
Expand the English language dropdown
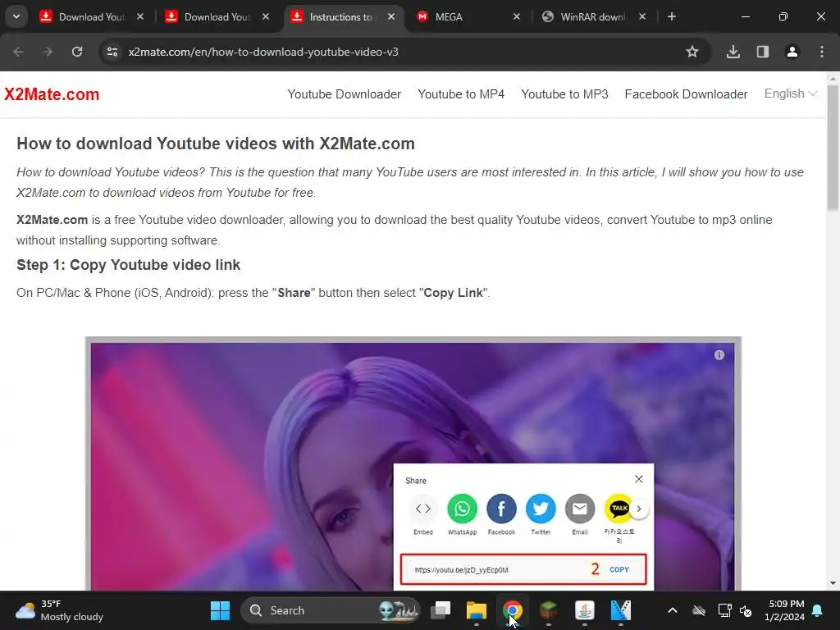click(790, 94)
